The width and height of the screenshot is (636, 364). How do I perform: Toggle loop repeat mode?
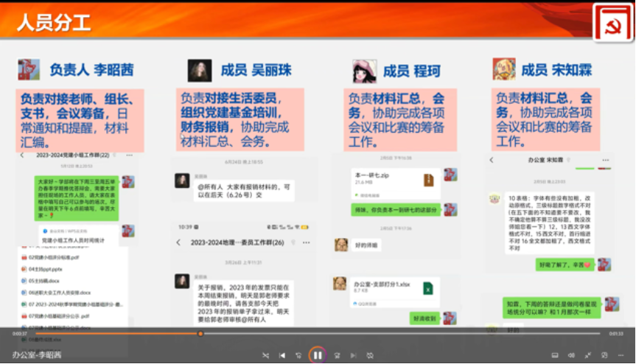click(x=369, y=355)
